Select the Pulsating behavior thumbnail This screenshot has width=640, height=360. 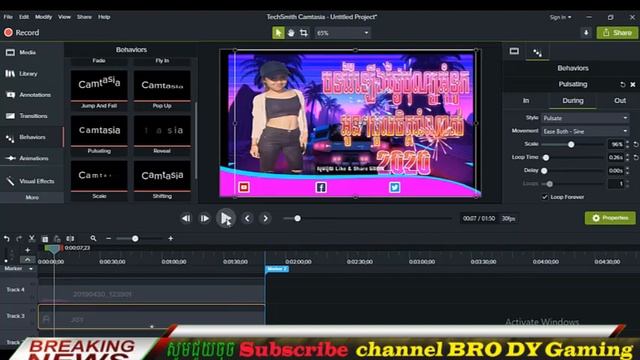tap(99, 130)
